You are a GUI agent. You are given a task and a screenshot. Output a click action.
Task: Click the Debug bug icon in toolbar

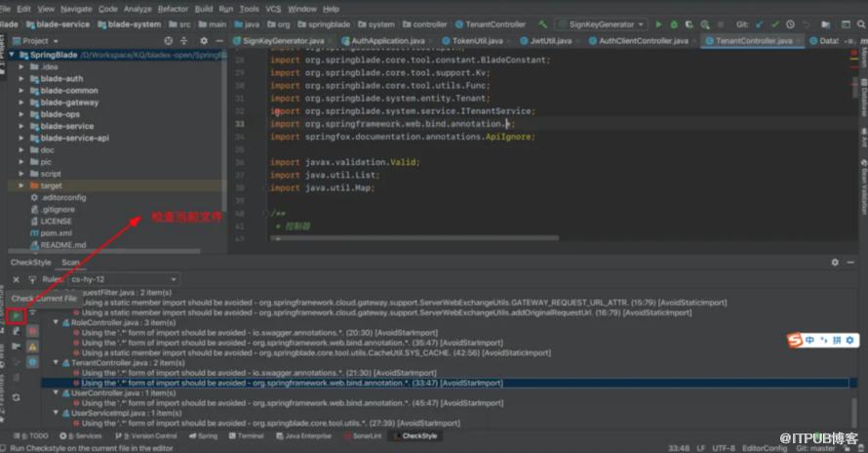tap(673, 23)
